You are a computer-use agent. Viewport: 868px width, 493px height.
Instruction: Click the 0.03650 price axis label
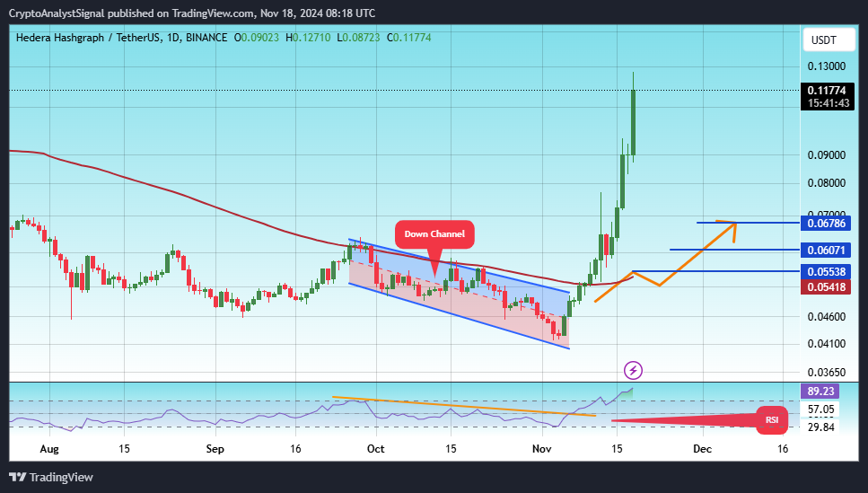[x=827, y=373]
